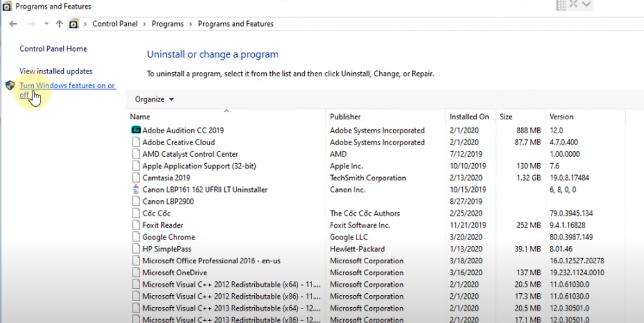644x323 pixels.
Task: Click the HP SimplePass name text
Action: (167, 249)
